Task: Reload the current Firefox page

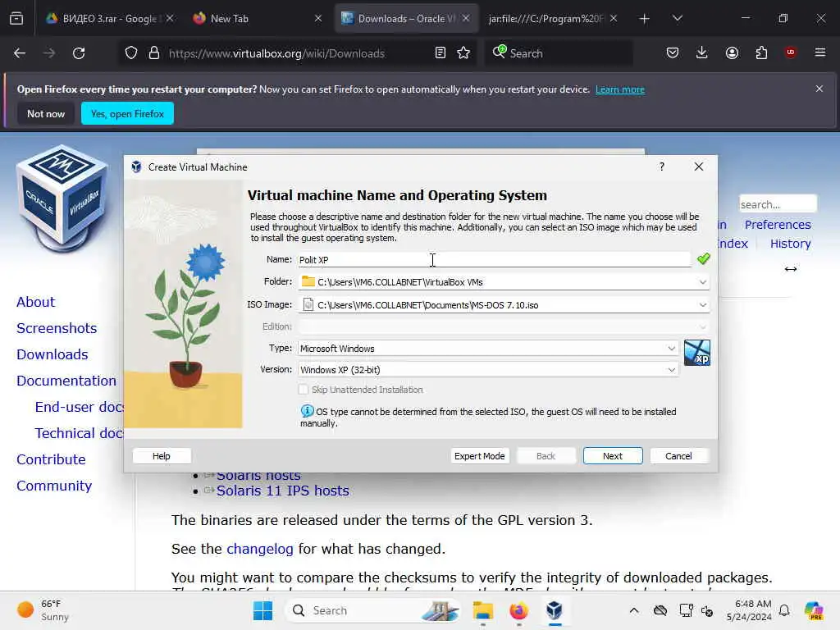Action: pos(79,53)
